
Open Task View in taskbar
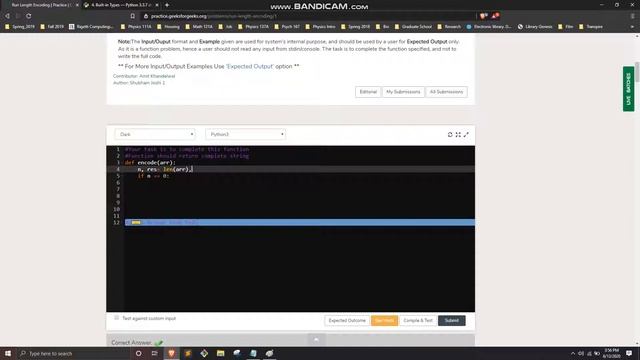155,353
